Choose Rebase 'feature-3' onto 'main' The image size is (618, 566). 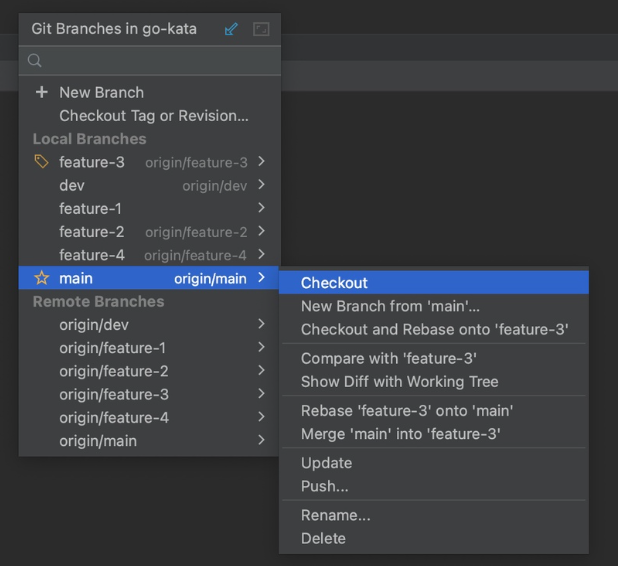click(407, 411)
